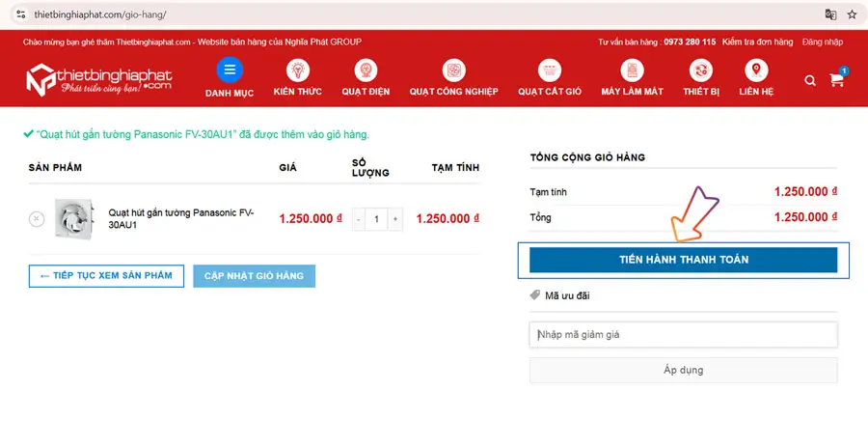868x448 pixels.
Task: Open Kiểm tra đơn hàng link
Action: [x=757, y=42]
